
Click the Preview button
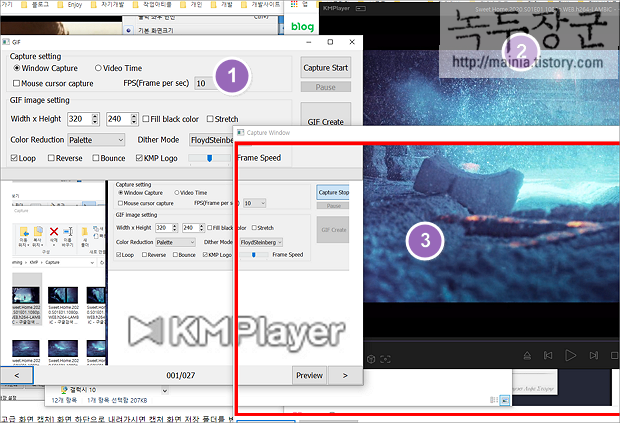(310, 375)
